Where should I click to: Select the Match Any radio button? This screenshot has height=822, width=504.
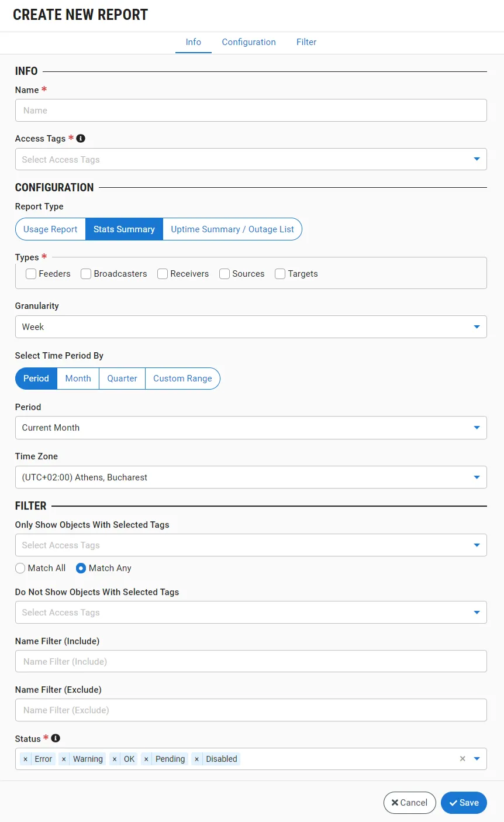pos(81,568)
